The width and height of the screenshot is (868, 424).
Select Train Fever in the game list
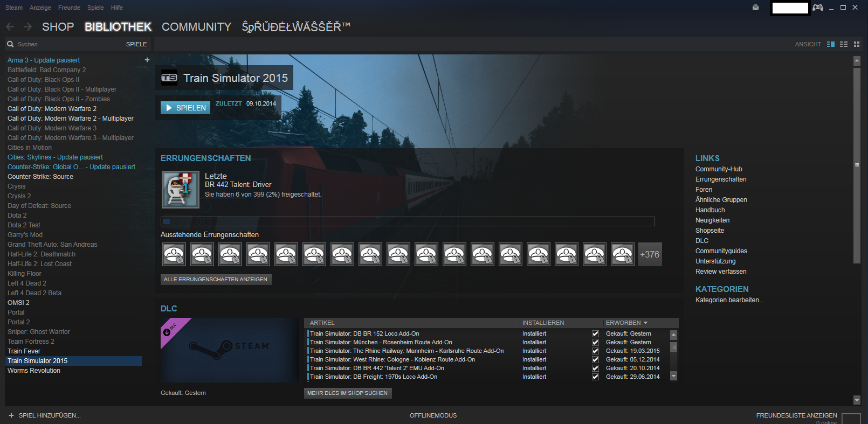[x=24, y=351]
